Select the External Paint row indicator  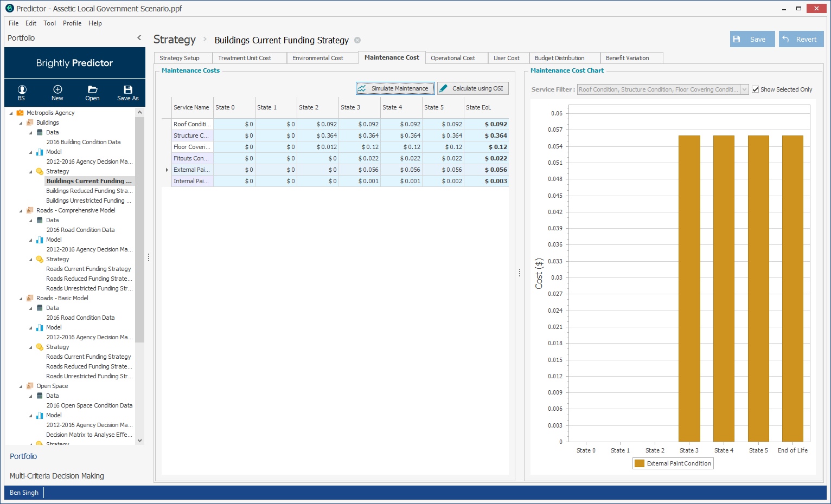[167, 170]
